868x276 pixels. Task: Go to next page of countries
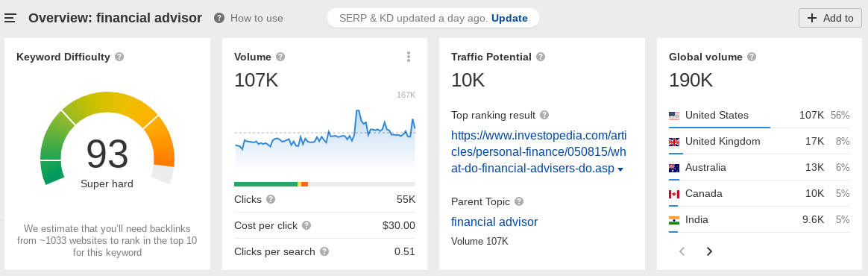[709, 251]
